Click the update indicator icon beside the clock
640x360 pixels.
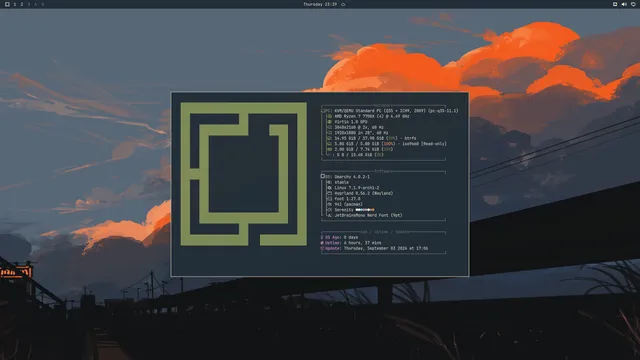(343, 4)
